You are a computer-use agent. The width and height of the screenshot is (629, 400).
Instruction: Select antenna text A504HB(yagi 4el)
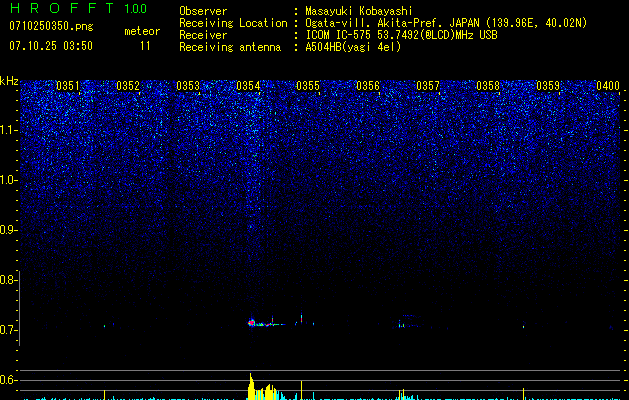click(353, 47)
